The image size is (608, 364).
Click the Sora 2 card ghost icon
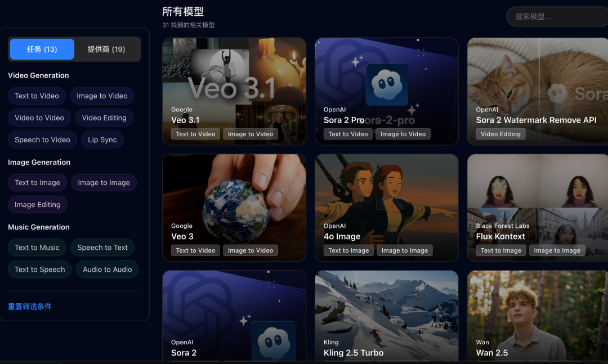(x=274, y=342)
